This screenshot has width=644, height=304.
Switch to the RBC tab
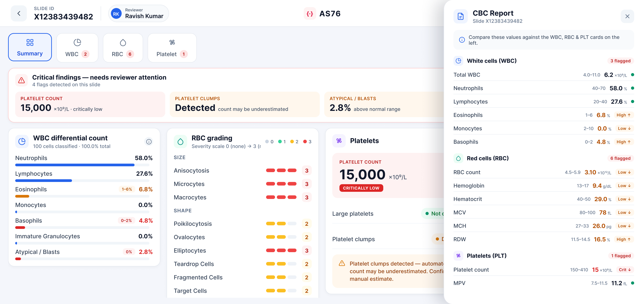click(123, 48)
